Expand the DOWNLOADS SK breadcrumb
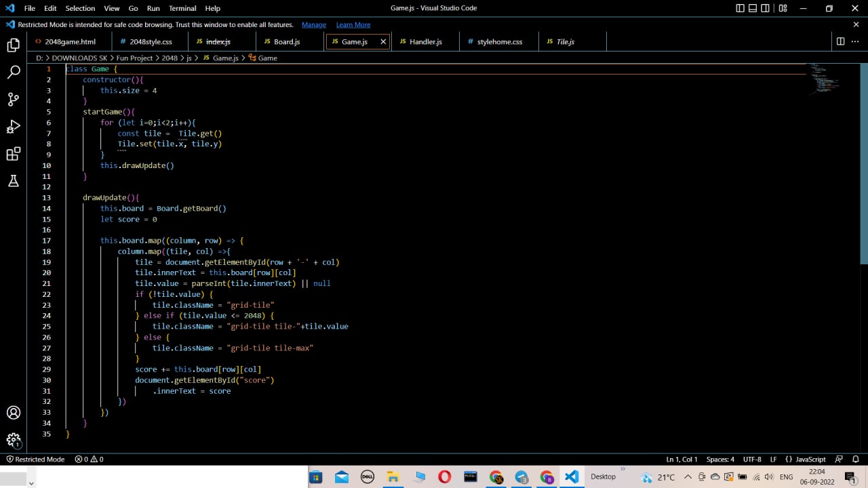 point(79,58)
